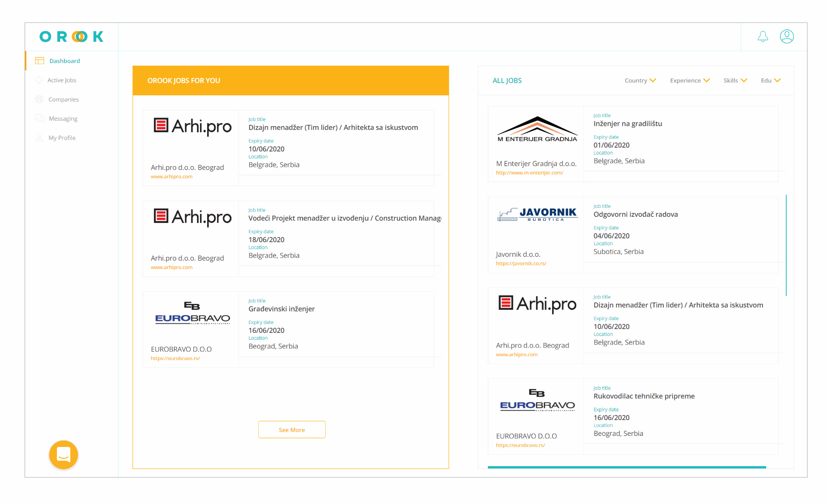This screenshot has height=504, width=828.
Task: Open user account avatar icon
Action: (787, 36)
